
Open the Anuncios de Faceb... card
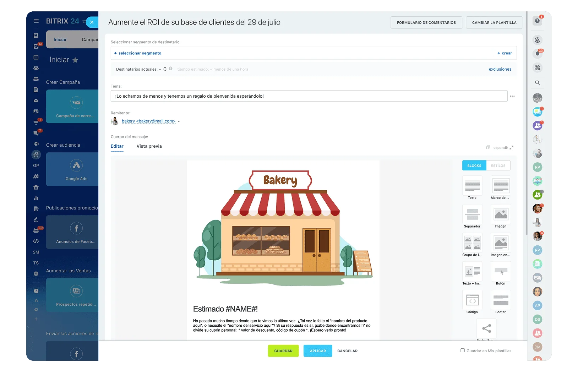(x=72, y=232)
